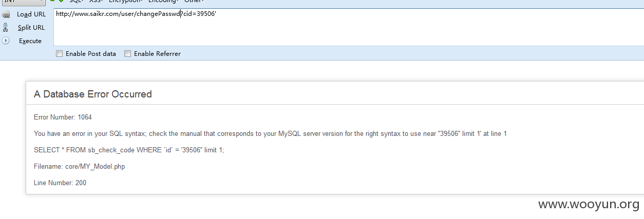Click the Split URL scissors icon
Image resolution: width=644 pixels, height=219 pixels.
click(x=6, y=27)
